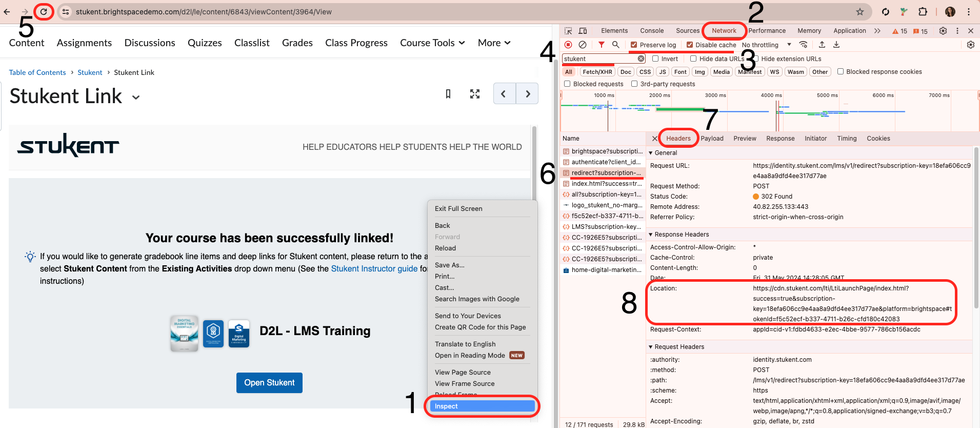980x428 pixels.
Task: Export HAR file with download arrow
Action: (x=836, y=45)
